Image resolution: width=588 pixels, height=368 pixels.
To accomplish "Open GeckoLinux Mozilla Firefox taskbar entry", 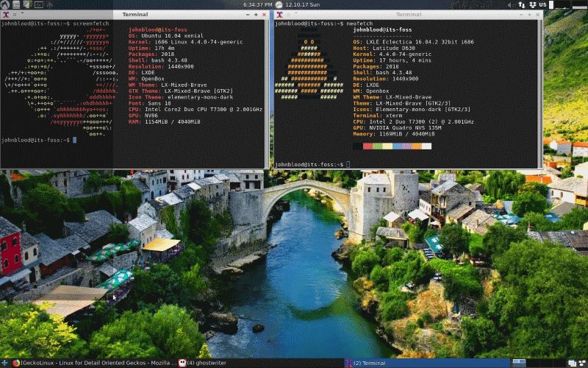I will coord(94,363).
